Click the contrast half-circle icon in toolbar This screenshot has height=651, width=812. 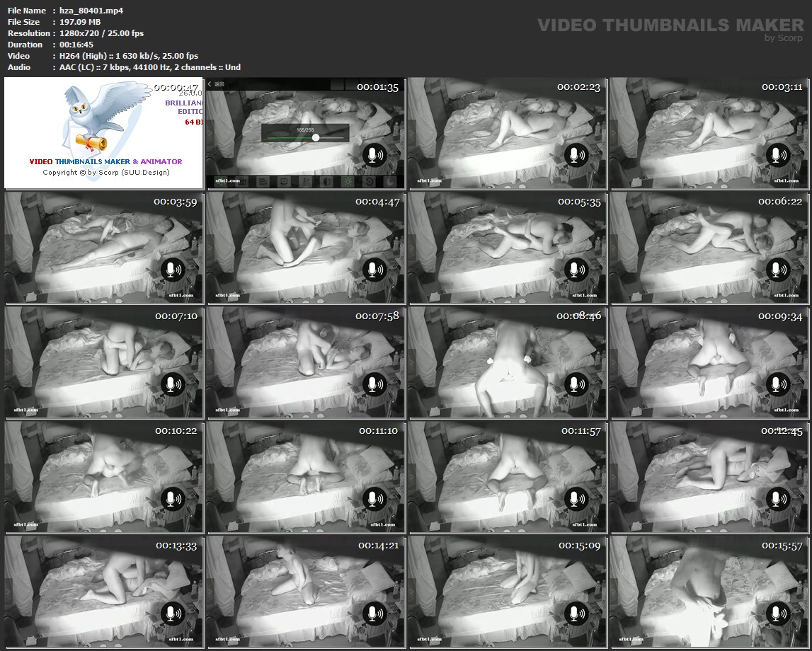326,181
